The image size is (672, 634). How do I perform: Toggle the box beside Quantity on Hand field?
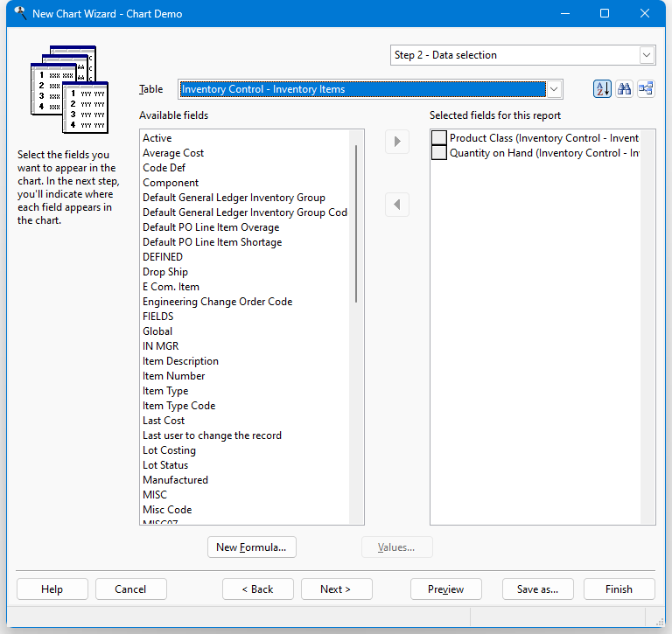(439, 153)
